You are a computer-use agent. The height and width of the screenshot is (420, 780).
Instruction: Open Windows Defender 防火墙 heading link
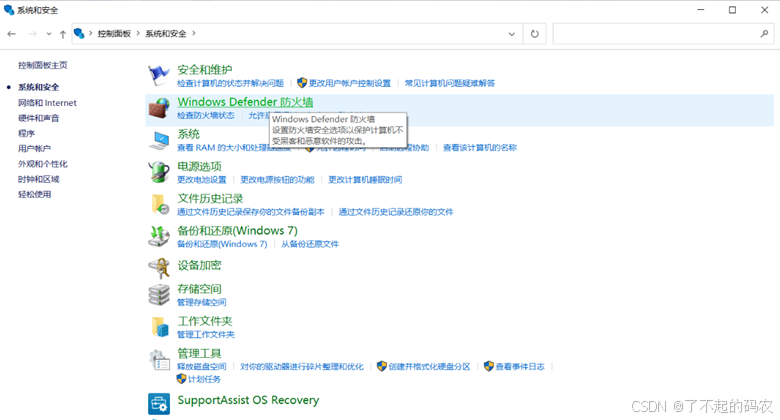[x=245, y=102]
